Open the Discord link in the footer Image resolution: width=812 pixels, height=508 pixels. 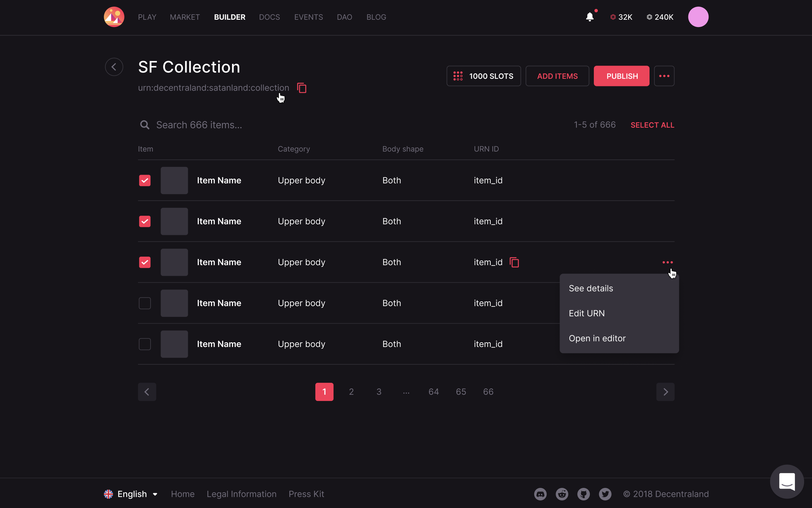point(540,494)
